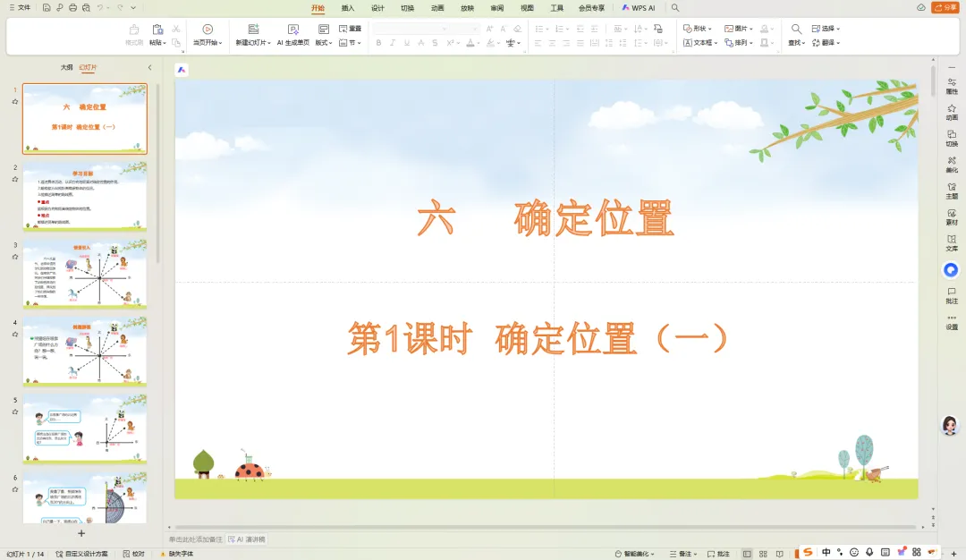Click the Save icon in quick access toolbar

click(x=47, y=8)
